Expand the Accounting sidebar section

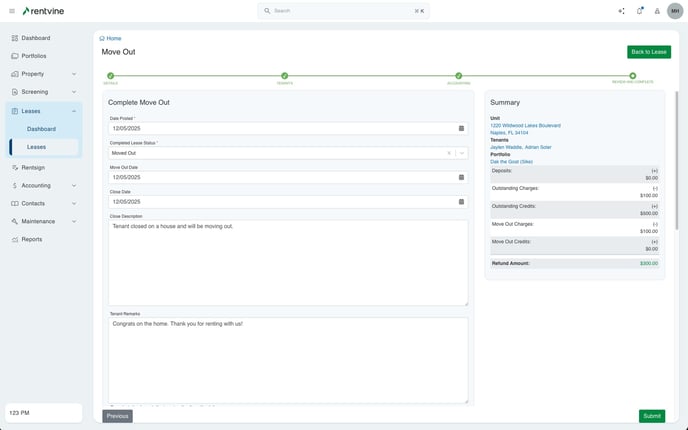point(74,185)
